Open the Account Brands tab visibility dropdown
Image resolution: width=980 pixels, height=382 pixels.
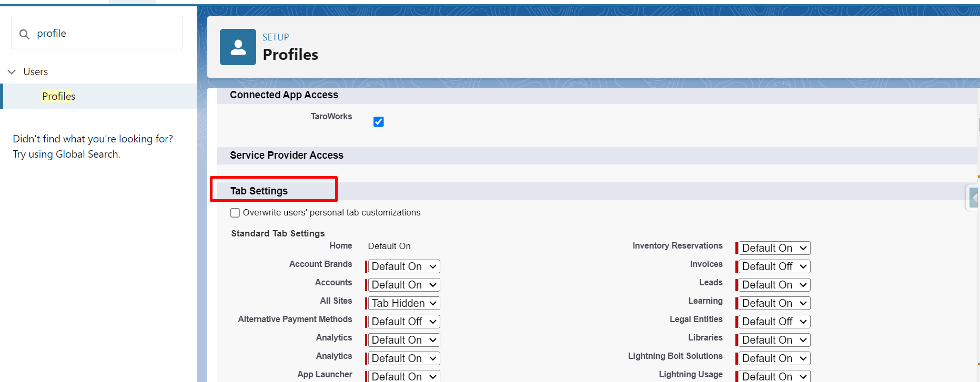point(403,266)
